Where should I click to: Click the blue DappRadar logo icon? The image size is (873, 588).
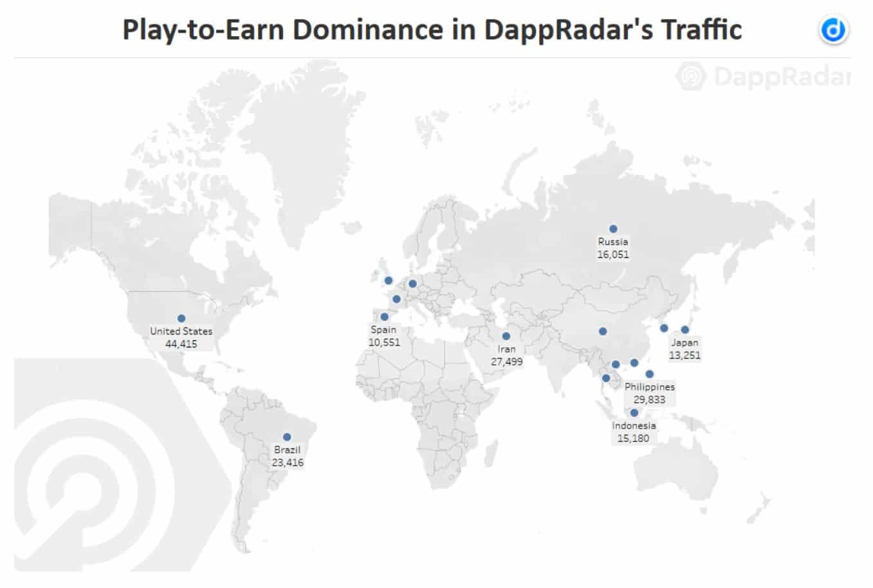point(834,30)
